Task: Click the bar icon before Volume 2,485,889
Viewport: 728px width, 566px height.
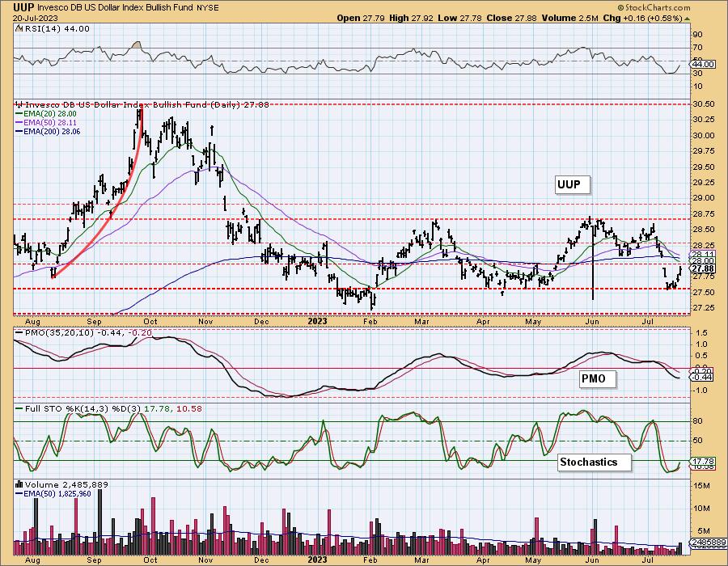Action: 19,484
